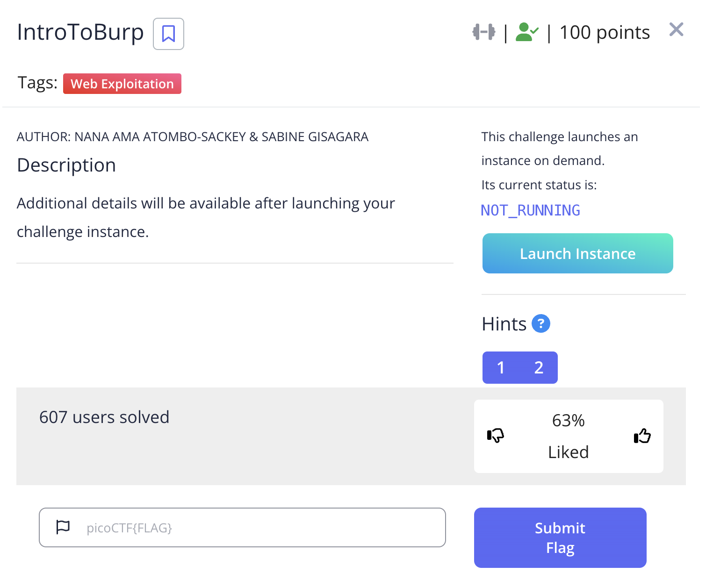The height and width of the screenshot is (588, 706).
Task: Click the Hints help question mark
Action: click(541, 323)
